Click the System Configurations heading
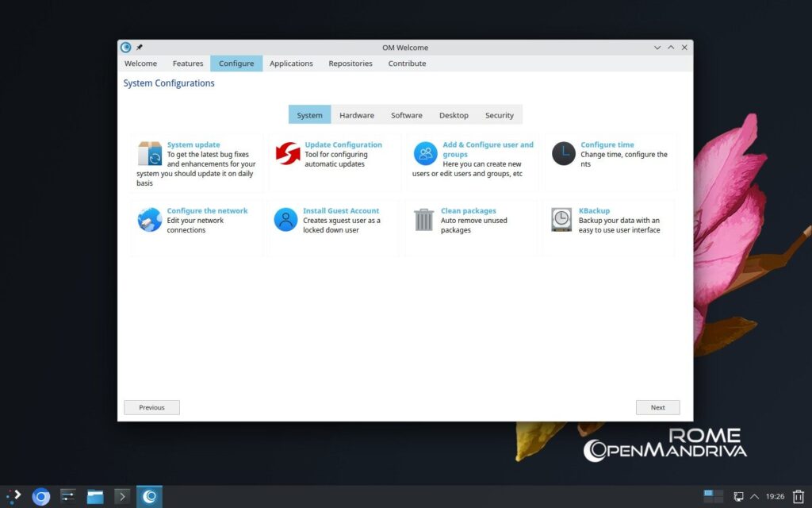 click(x=169, y=83)
